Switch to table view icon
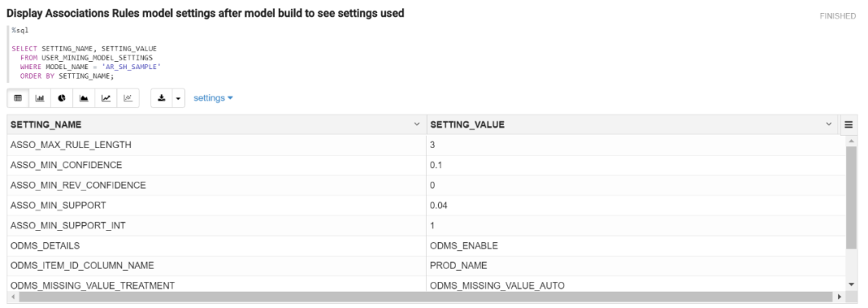Image resolution: width=868 pixels, height=308 pixels. (x=18, y=98)
